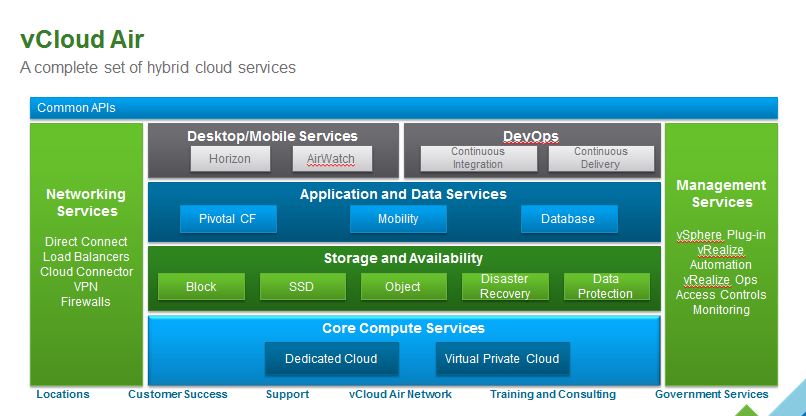The image size is (806, 416).
Task: Click the Dedicated Cloud button
Action: (331, 359)
